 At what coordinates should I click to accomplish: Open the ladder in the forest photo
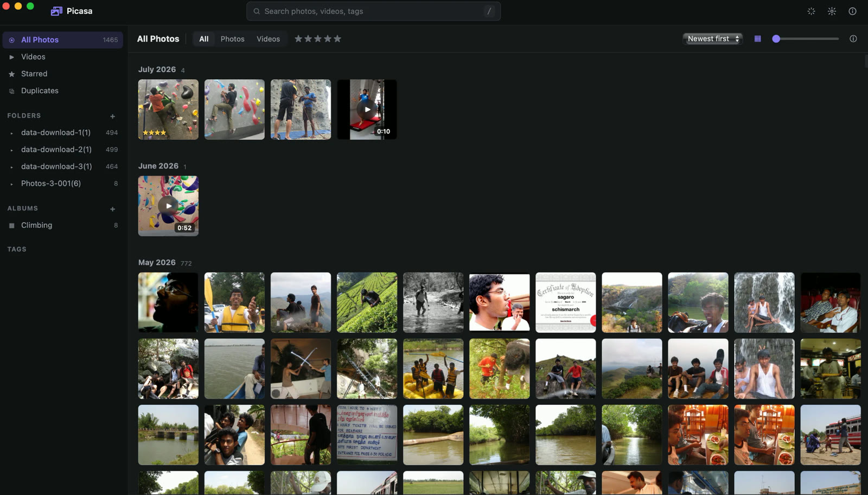pos(367,369)
